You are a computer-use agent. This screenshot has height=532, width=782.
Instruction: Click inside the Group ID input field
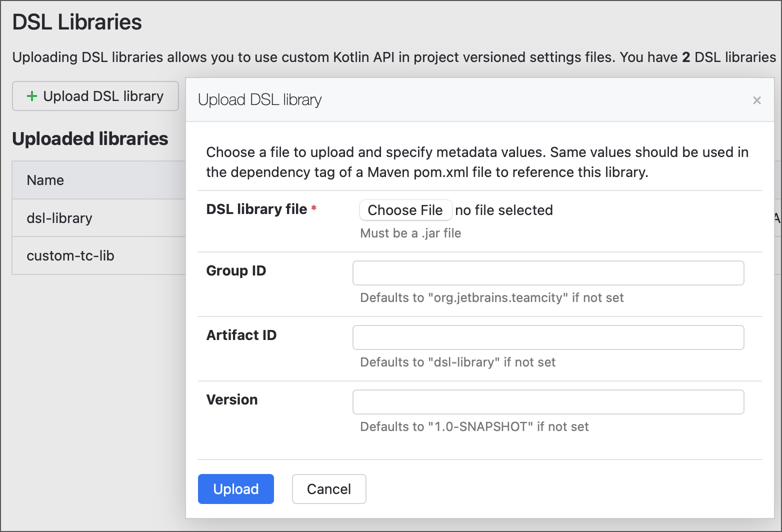pos(548,273)
